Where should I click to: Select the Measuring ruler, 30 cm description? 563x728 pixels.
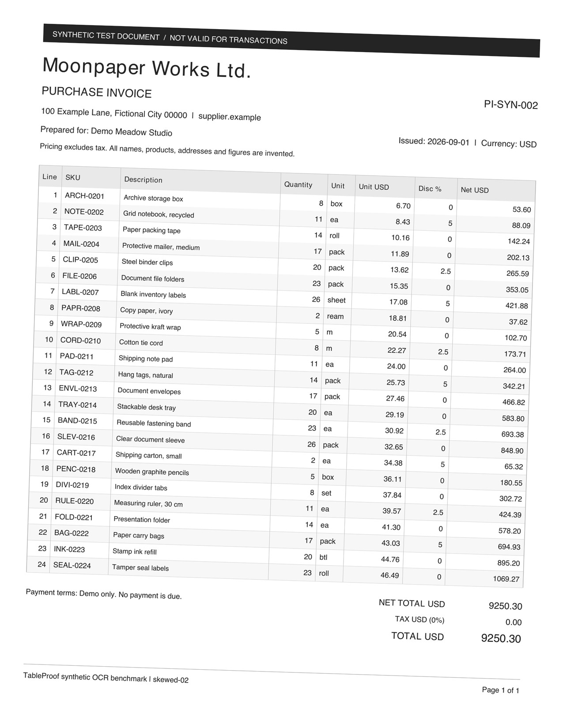[148, 503]
